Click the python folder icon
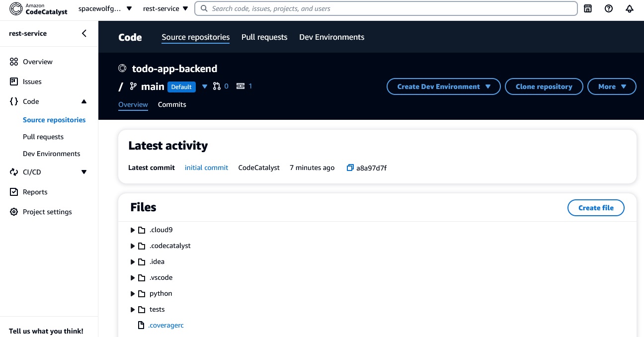This screenshot has height=337, width=644. click(142, 294)
